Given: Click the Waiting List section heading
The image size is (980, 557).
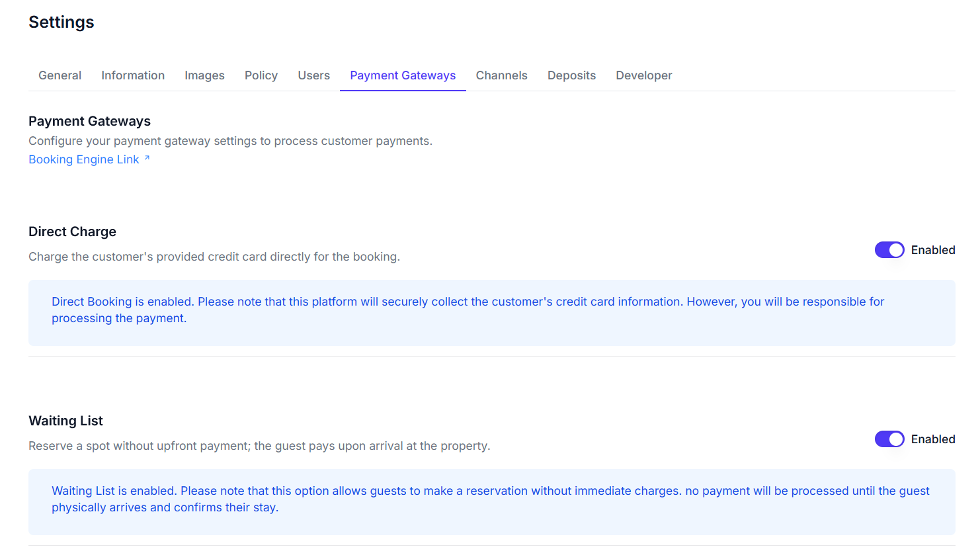Looking at the screenshot, I should coord(65,421).
